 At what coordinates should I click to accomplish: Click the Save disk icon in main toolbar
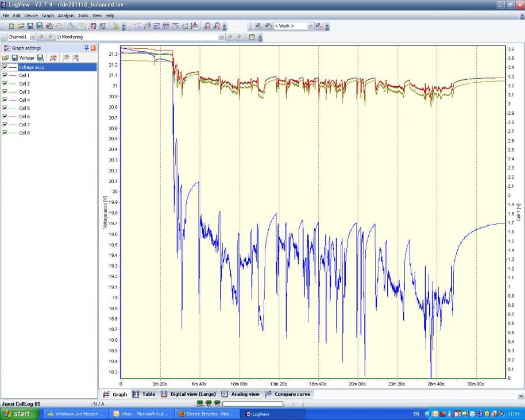[x=30, y=26]
